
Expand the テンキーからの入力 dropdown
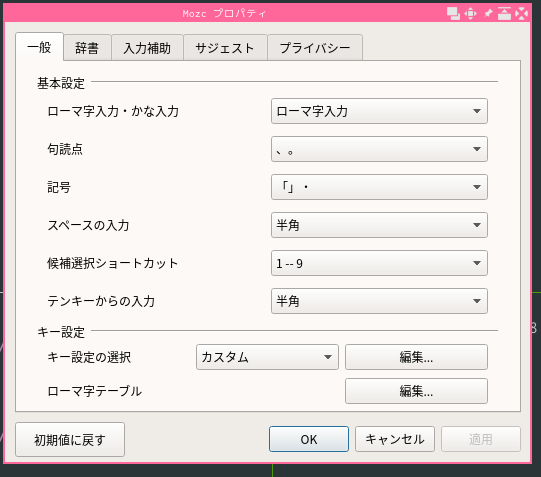[379, 301]
